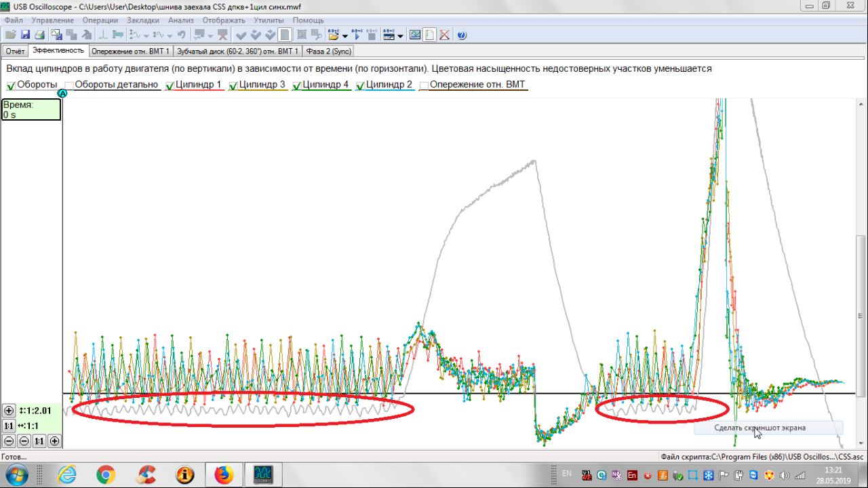
Task: Toggle the Обороты checkbox
Action: click(x=12, y=85)
